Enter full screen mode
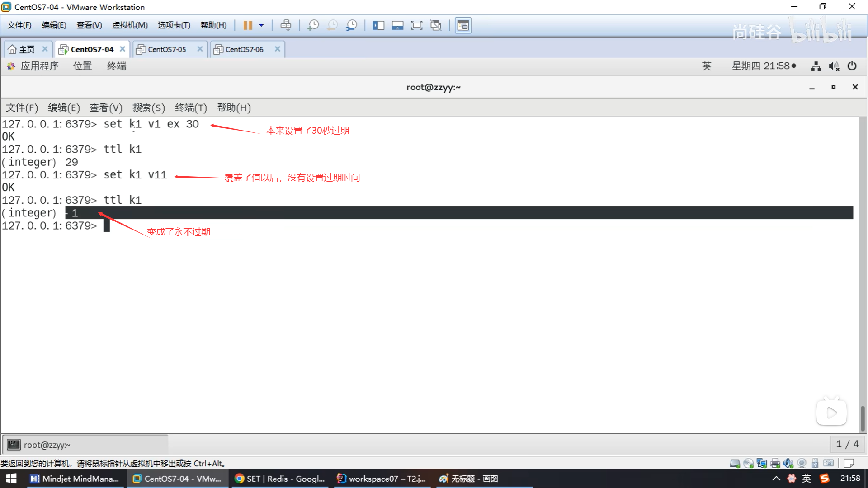The image size is (868, 488). click(x=416, y=25)
